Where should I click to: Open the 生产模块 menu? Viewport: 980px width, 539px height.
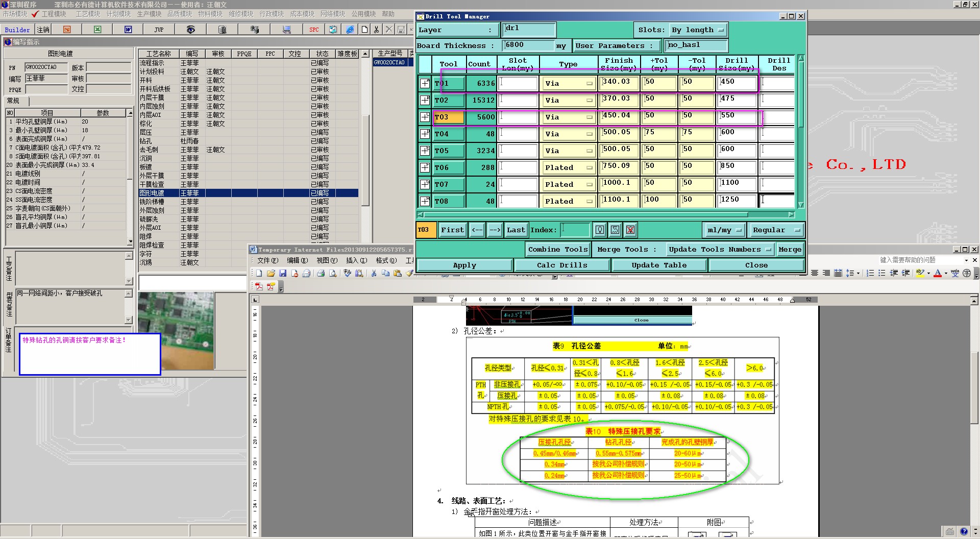pyautogui.click(x=149, y=14)
